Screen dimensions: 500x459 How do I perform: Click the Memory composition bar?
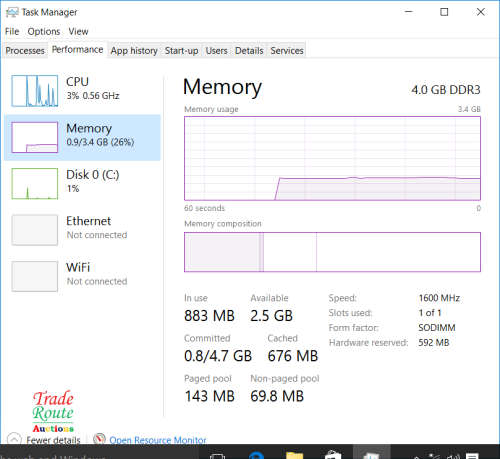(x=332, y=252)
